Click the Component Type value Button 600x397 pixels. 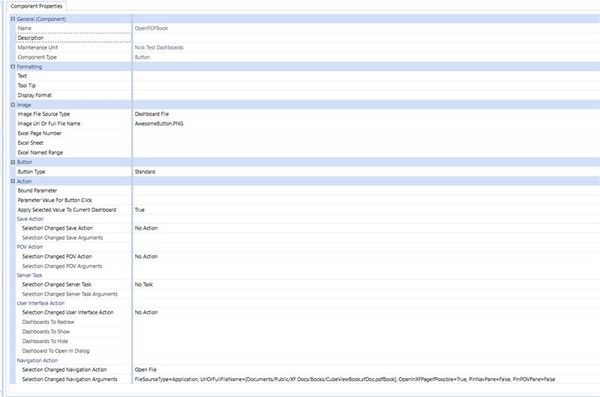coord(142,57)
